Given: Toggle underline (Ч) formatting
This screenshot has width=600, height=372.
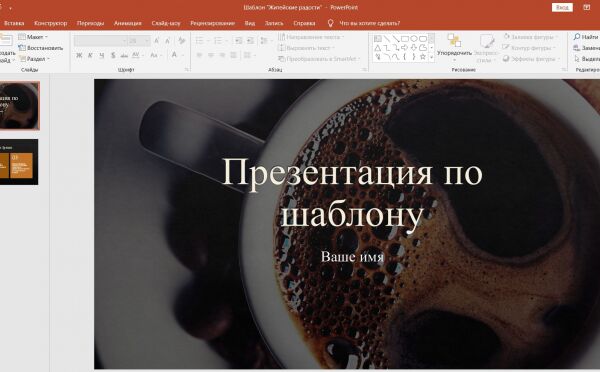Looking at the screenshot, I should pos(101,55).
